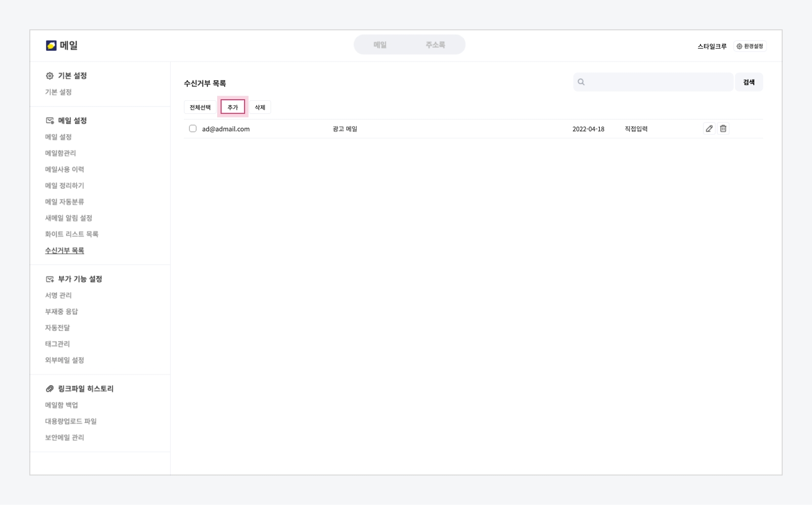Open 서명 관리 in sidebar
The height and width of the screenshot is (505, 812).
pos(58,295)
